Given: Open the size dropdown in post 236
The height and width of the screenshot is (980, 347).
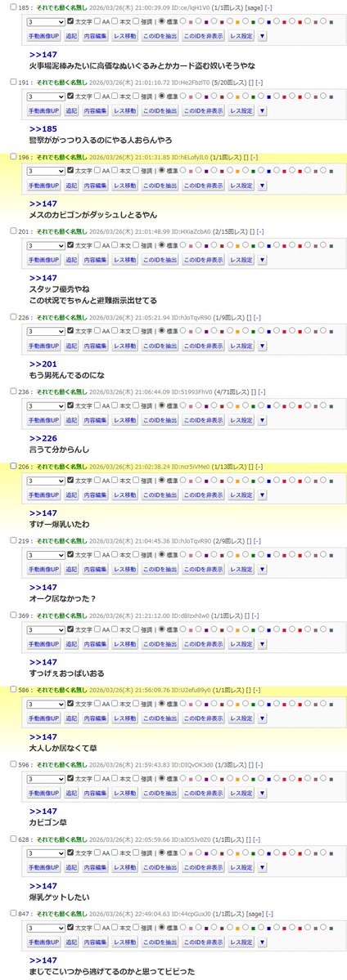Looking at the screenshot, I should [46, 405].
